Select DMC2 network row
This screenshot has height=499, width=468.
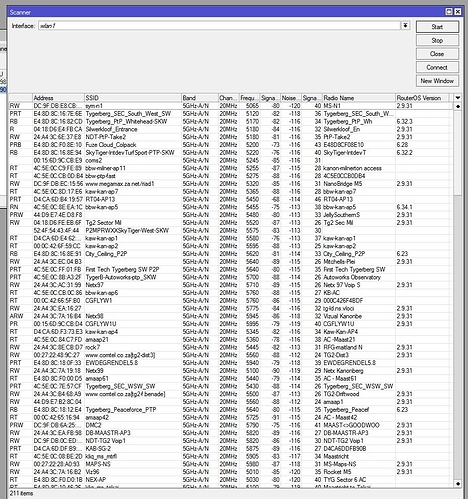[x=231, y=425]
